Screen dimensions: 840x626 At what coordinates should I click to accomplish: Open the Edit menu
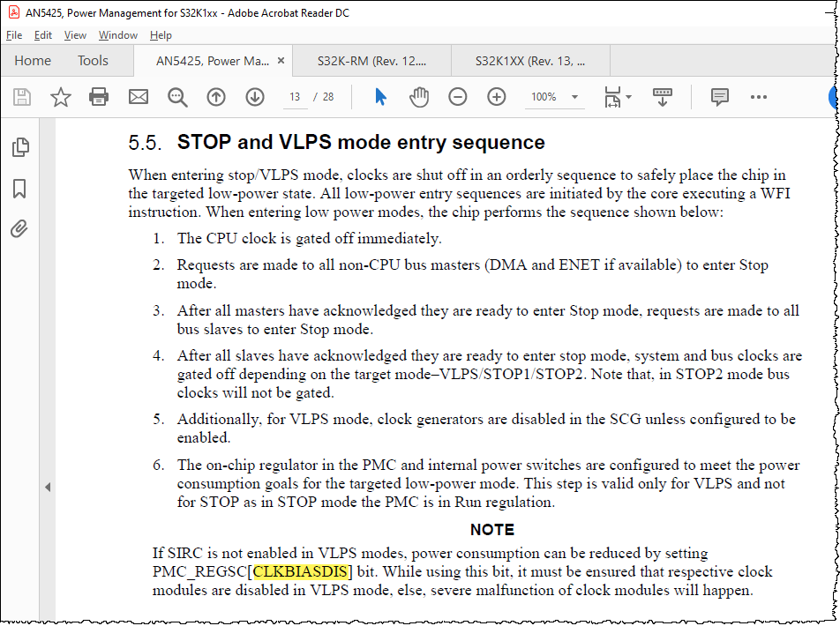pos(43,35)
